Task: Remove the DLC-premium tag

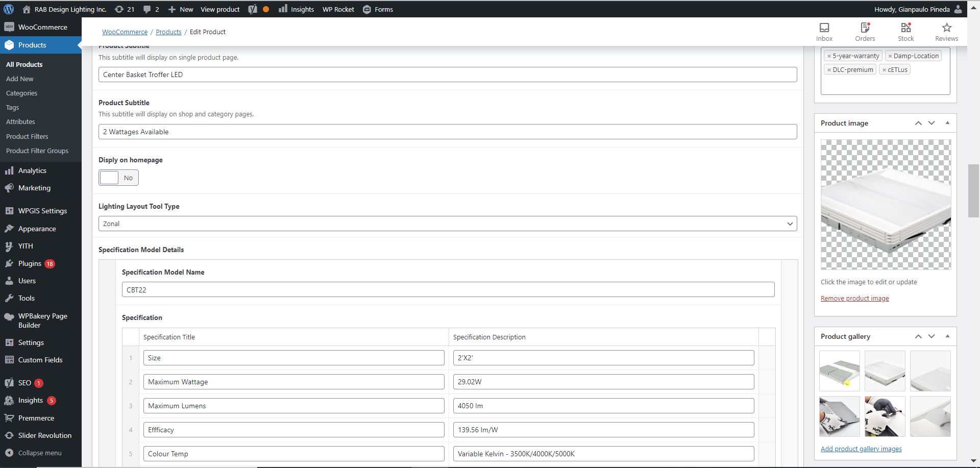Action: click(829, 70)
